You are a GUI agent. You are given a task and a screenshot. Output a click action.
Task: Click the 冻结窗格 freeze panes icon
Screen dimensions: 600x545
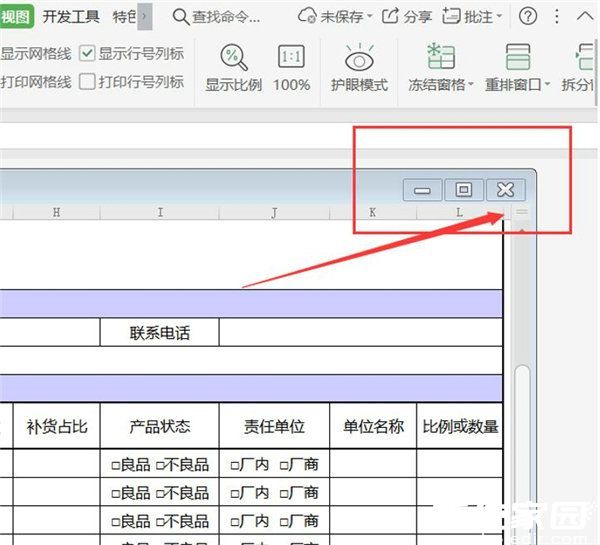[441, 57]
